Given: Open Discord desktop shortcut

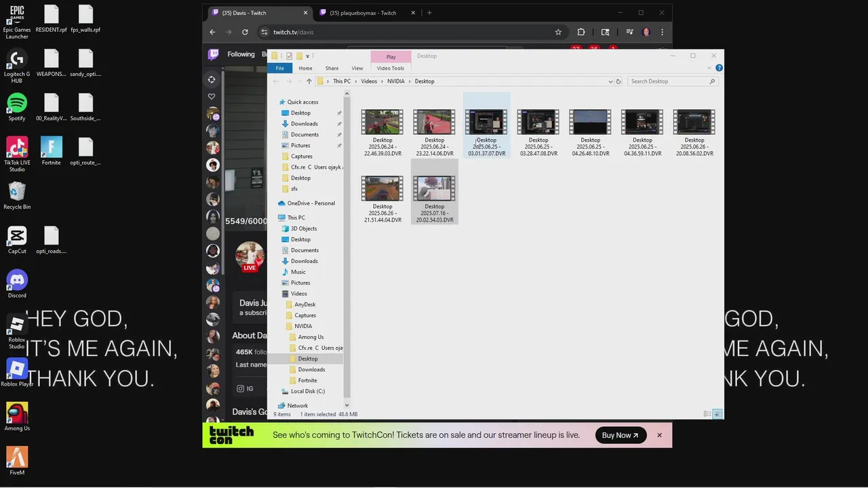Looking at the screenshot, I should [x=17, y=284].
